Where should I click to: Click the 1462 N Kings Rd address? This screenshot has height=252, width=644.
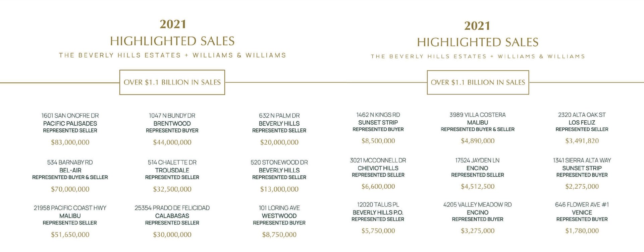[x=378, y=115]
